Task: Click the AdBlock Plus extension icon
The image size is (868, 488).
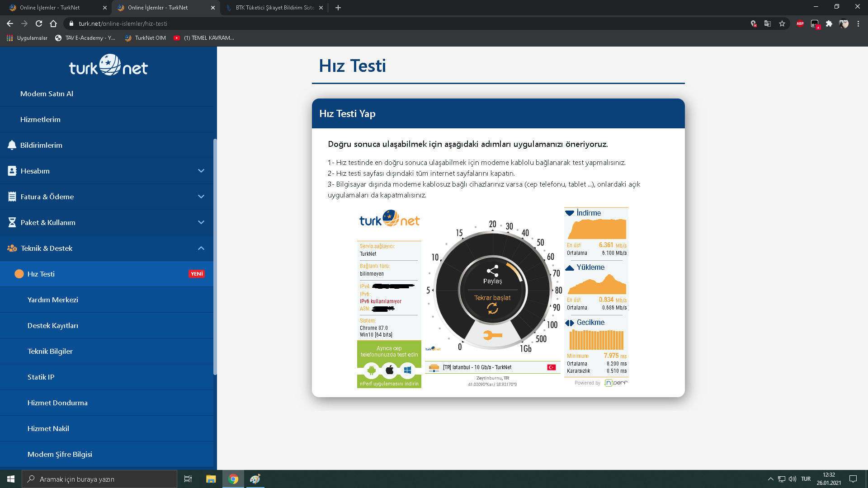Action: [x=800, y=23]
